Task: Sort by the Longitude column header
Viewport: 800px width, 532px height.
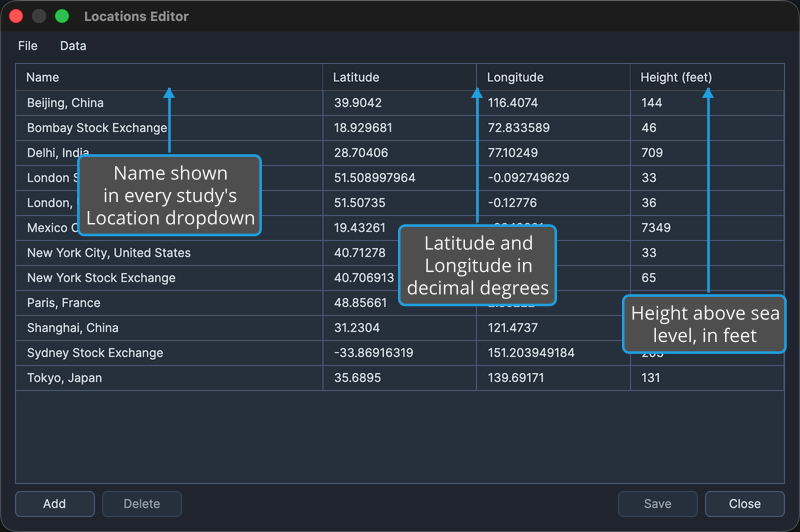Action: click(x=554, y=77)
